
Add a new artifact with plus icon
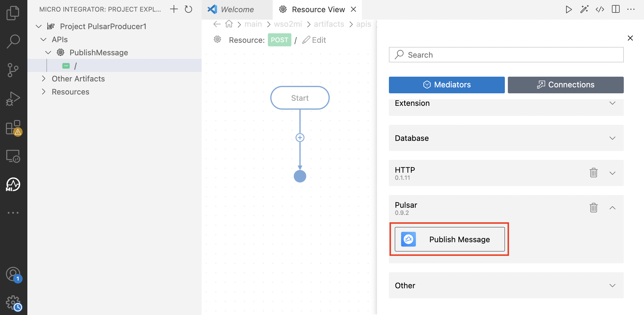pos(174,9)
